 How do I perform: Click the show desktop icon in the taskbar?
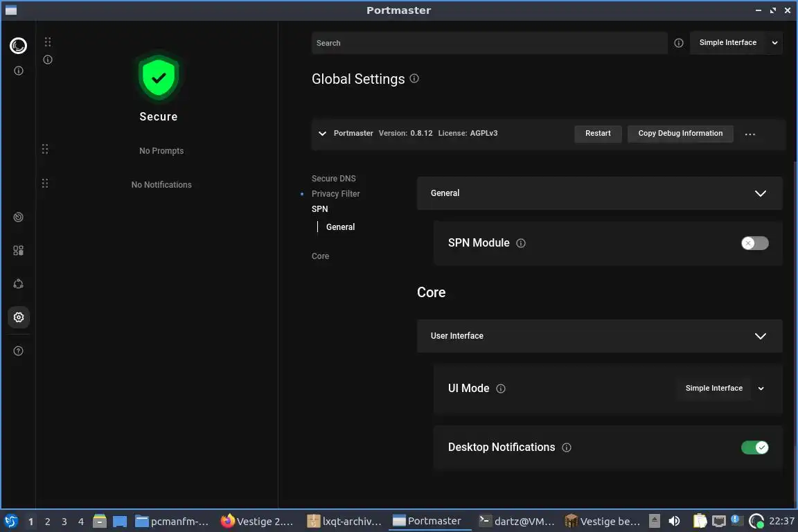[x=120, y=522]
